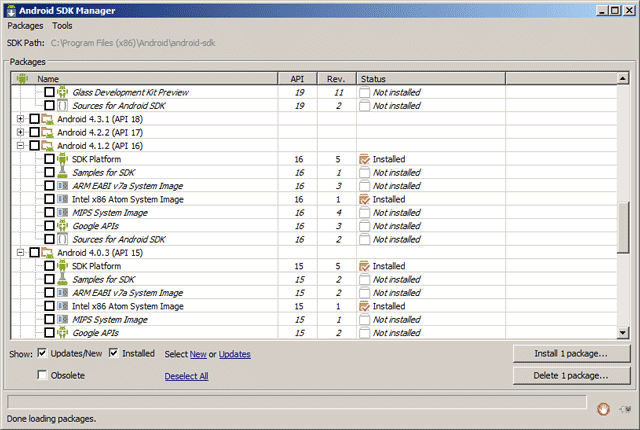Image resolution: width=640 pixels, height=430 pixels.
Task: Click the Delete 1 package button
Action: point(571,376)
